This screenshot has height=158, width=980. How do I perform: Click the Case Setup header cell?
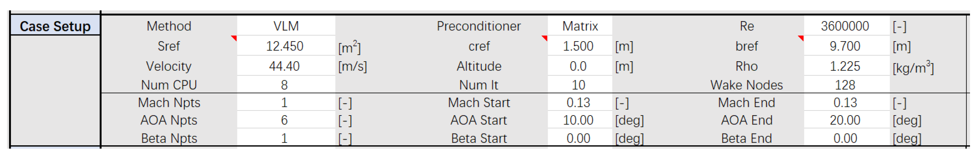click(55, 26)
